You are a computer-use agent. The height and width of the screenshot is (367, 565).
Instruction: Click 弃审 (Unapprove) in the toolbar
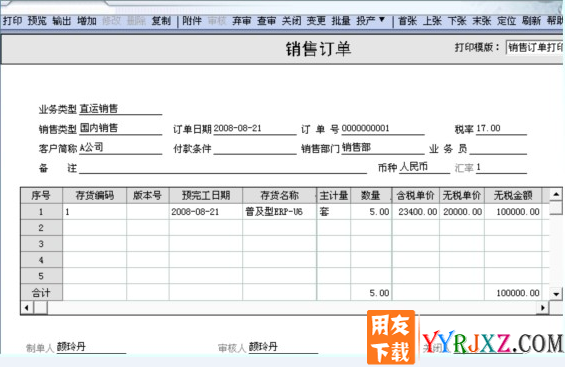pyautogui.click(x=241, y=21)
